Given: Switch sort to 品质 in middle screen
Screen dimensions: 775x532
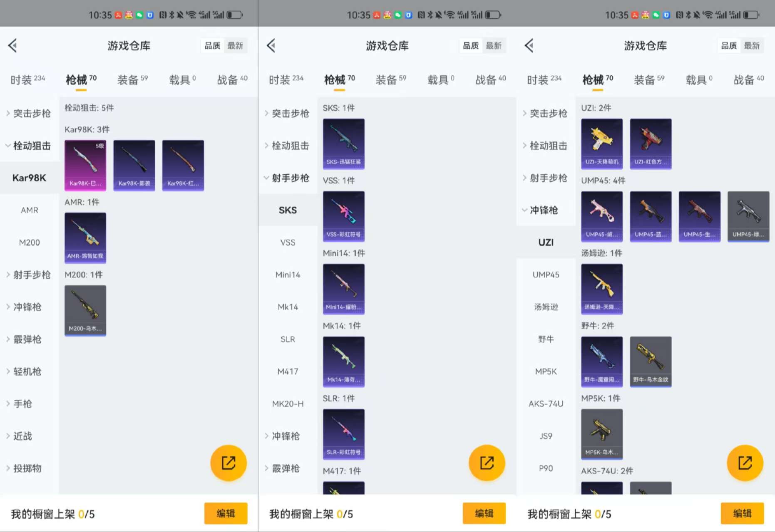Looking at the screenshot, I should coord(471,46).
